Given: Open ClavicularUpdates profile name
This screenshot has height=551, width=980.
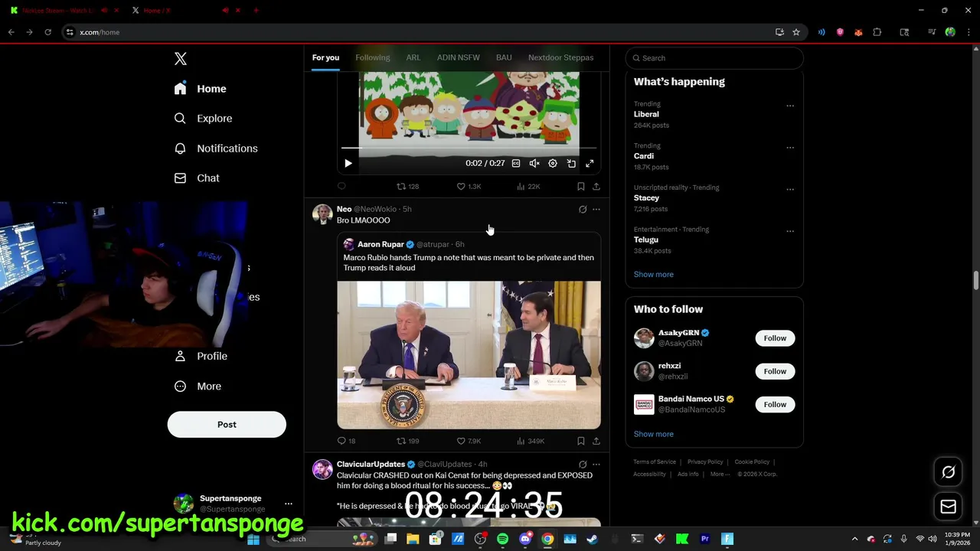Looking at the screenshot, I should tap(371, 464).
